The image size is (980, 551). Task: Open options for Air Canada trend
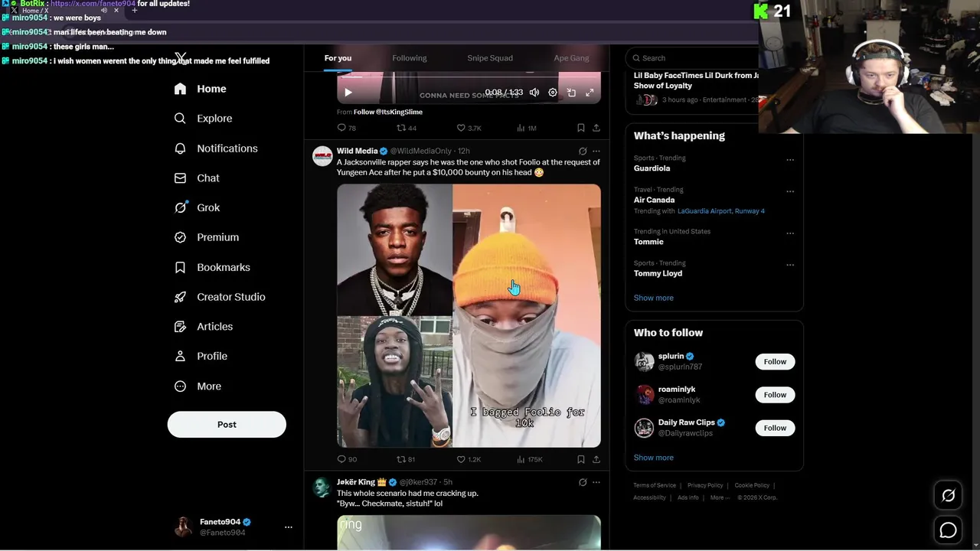coord(790,191)
